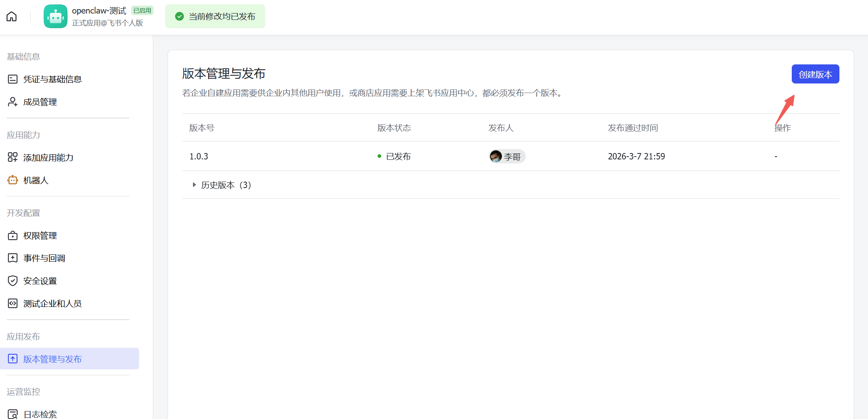Click the 版本状态 column header
The width and height of the screenshot is (868, 419).
click(x=394, y=128)
